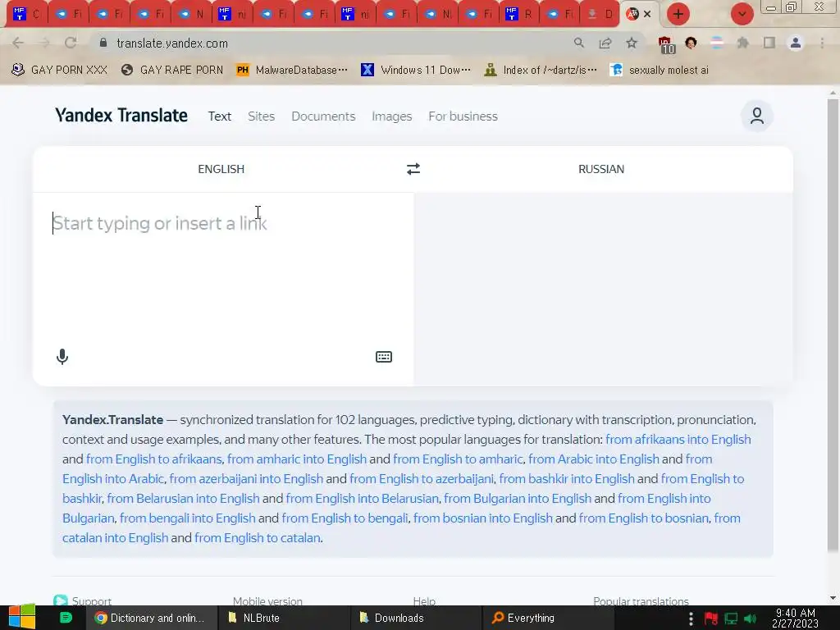Open the round face avatar extension icon
This screenshot has width=840, height=630.
tap(691, 43)
